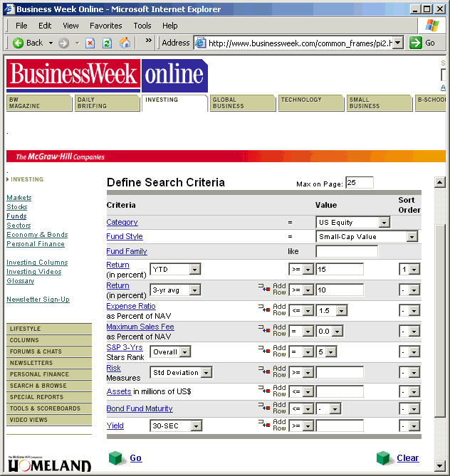Click the browser Back arrow icon
This screenshot has width=450, height=476.
tap(19, 43)
